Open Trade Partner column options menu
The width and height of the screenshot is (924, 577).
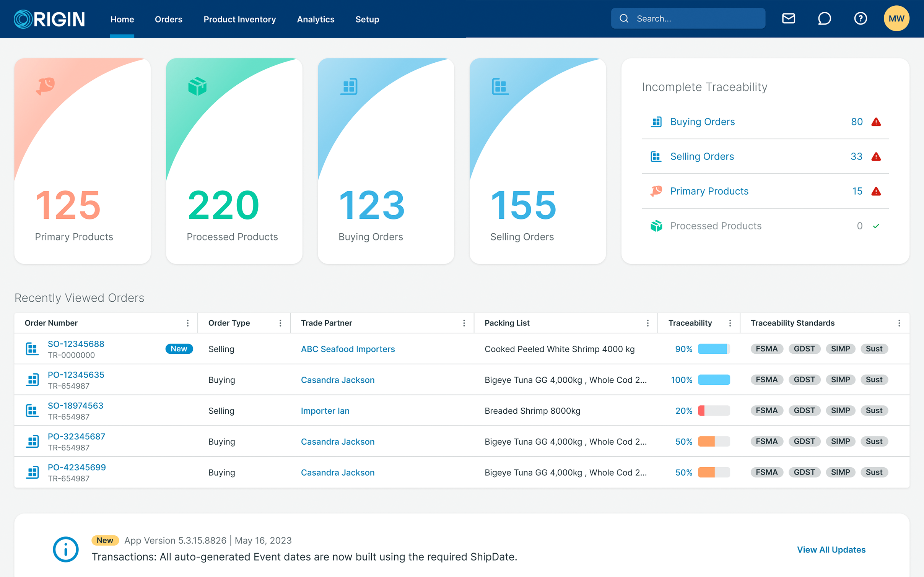point(464,323)
